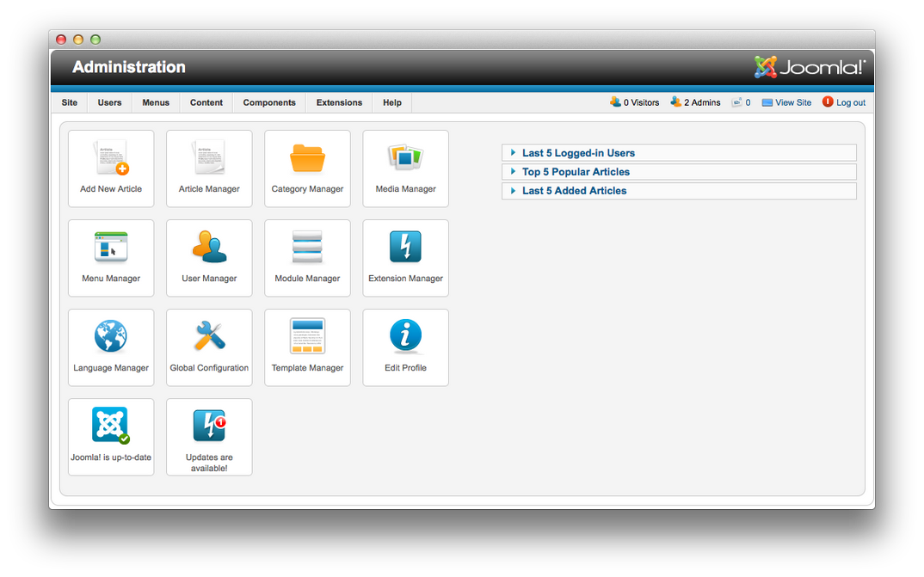Open the User Manager icon

[209, 248]
